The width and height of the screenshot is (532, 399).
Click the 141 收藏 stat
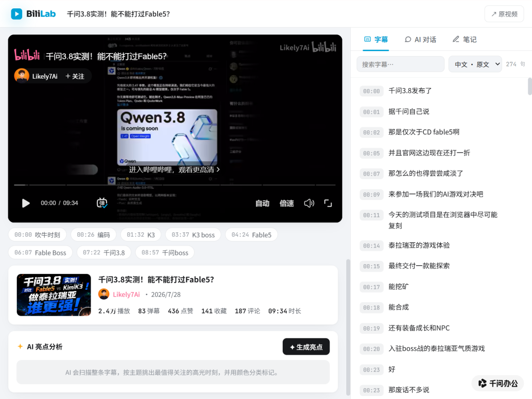(x=214, y=311)
